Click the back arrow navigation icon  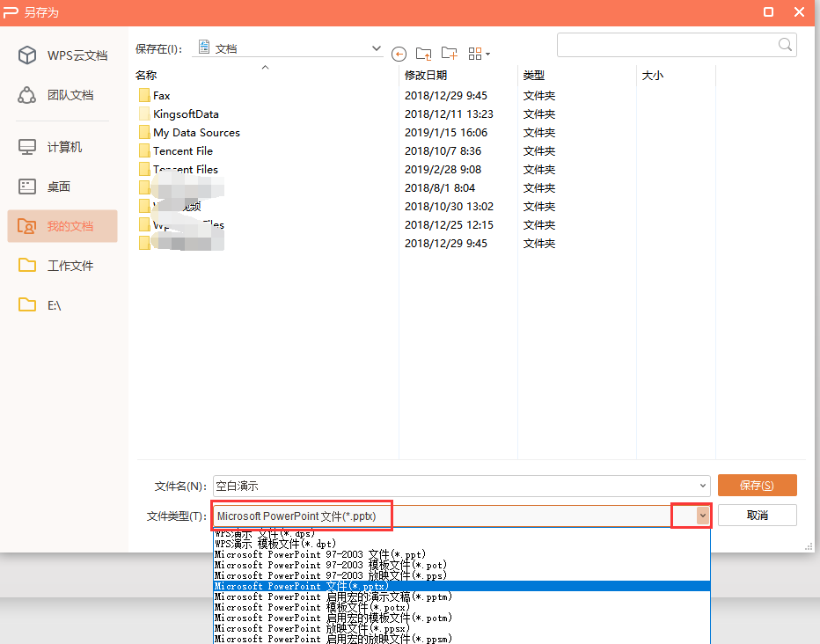pos(399,54)
